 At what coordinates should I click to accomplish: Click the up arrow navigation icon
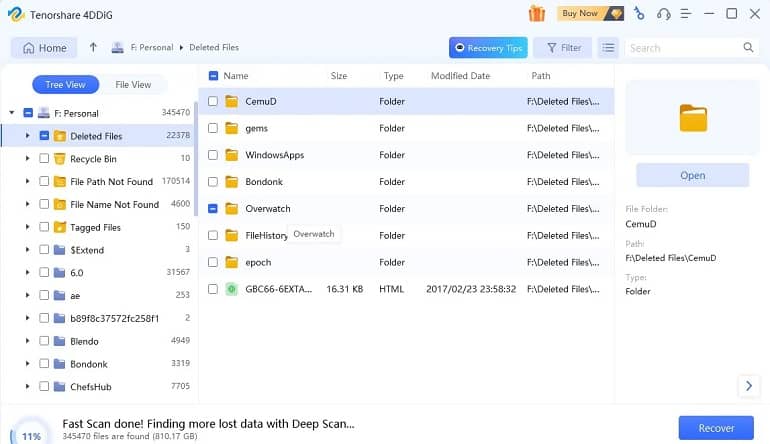point(93,48)
